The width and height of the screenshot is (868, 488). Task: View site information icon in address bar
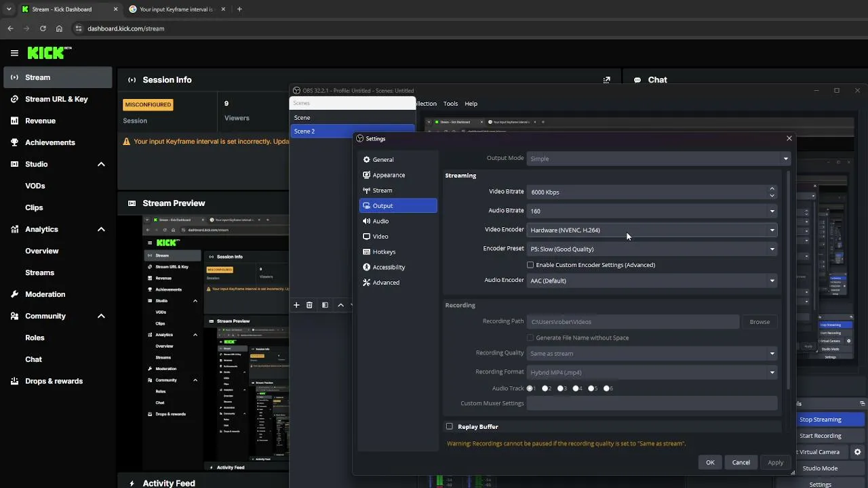click(x=79, y=28)
